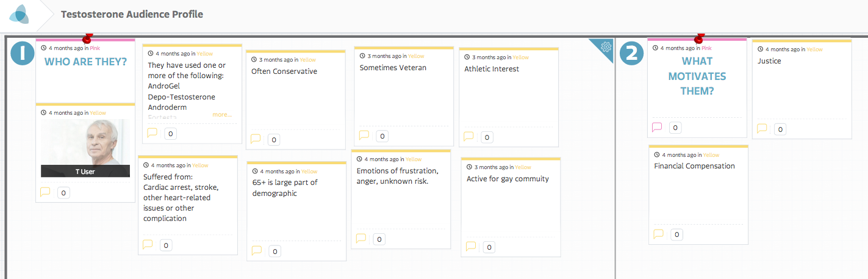868x279 pixels.
Task: Open section 1 settings gear
Action: click(606, 46)
